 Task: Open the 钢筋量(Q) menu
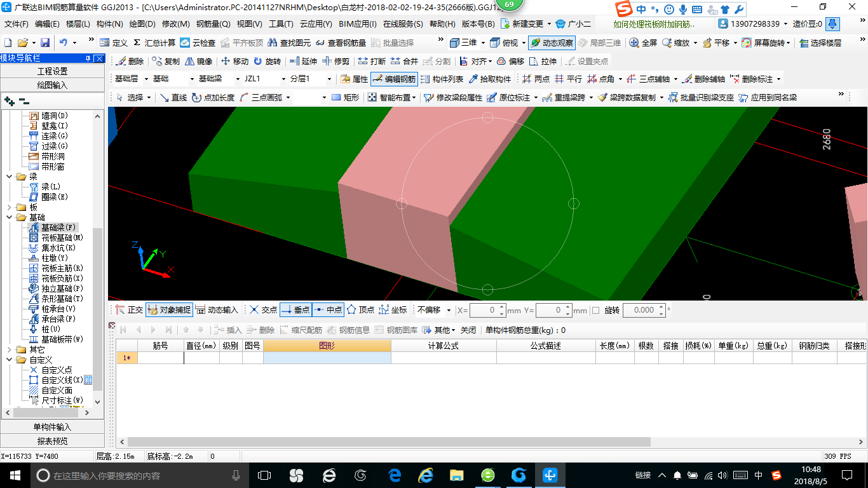(213, 24)
